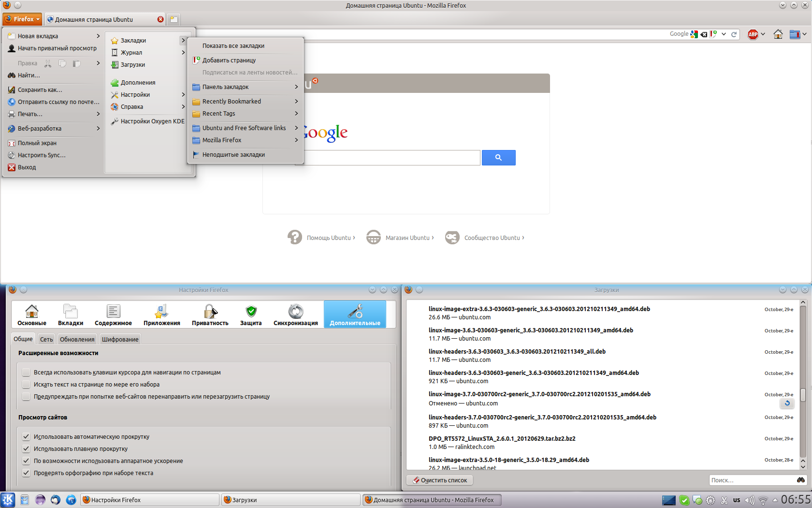Click scrollbar down arrow in Загрузки window

pos(803,466)
